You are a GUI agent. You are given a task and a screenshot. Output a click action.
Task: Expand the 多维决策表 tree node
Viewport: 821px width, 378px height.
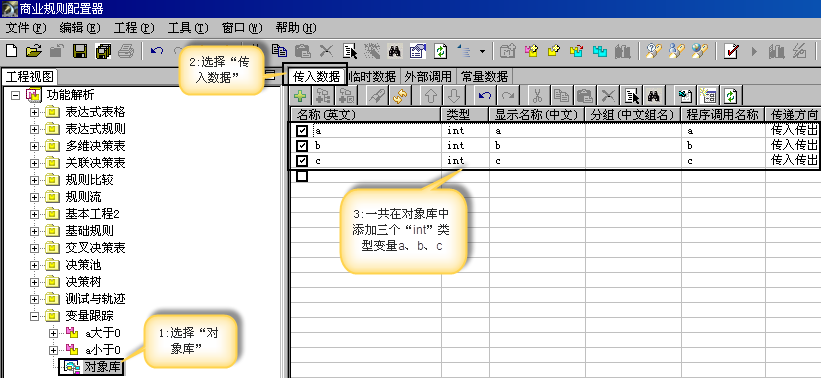click(34, 146)
